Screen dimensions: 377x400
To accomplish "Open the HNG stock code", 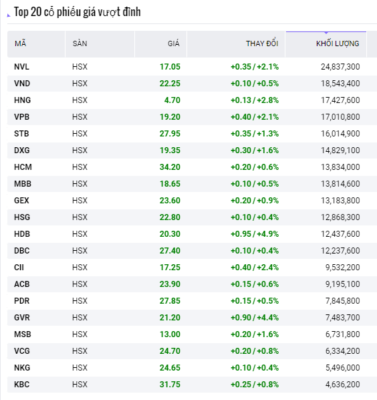I will 22,100.
